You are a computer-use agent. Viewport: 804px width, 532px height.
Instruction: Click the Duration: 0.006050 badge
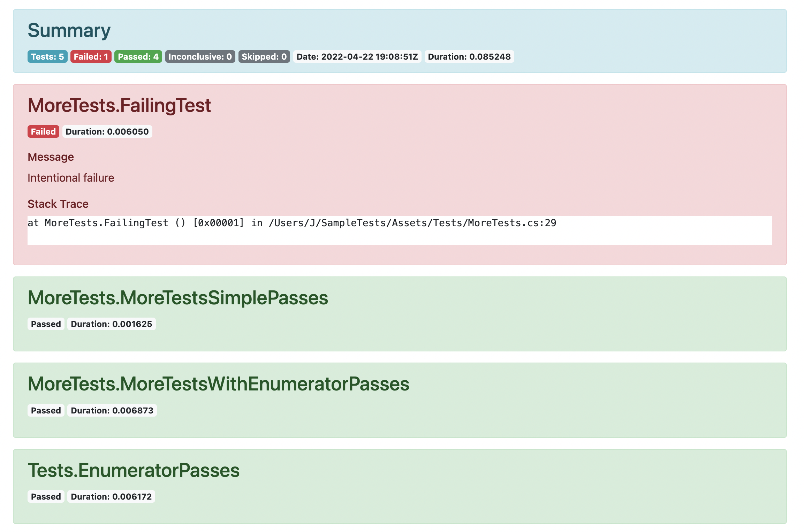click(x=107, y=131)
